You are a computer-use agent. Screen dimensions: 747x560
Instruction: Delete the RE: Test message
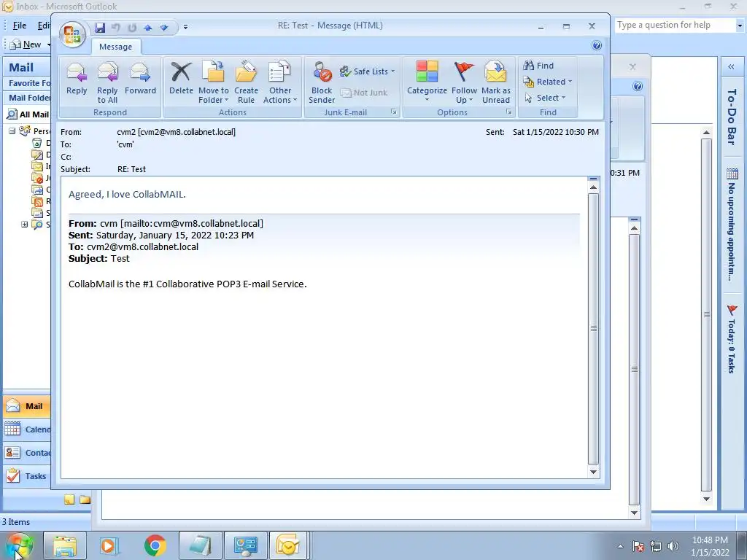click(x=181, y=79)
